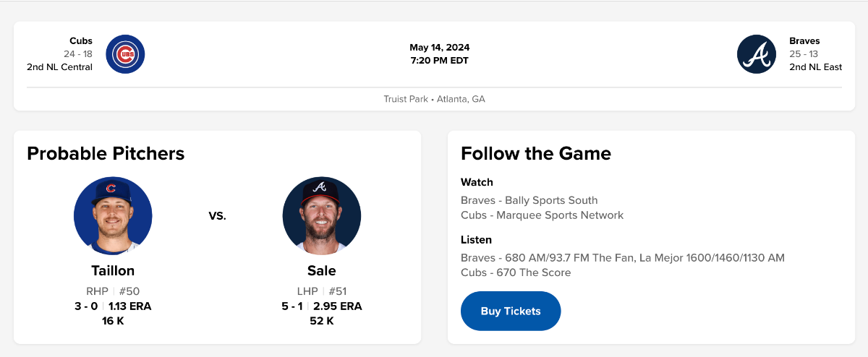This screenshot has width=868, height=357.
Task: Click Braves 680 AM radio listing
Action: tap(622, 258)
